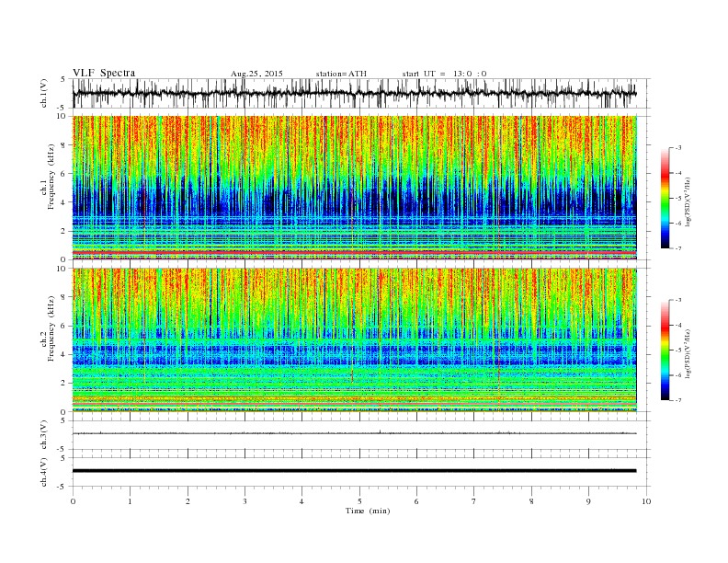Screen dimensions: 728x563
Task: Click the ch.3(V) axis label
Action: [x=44, y=435]
